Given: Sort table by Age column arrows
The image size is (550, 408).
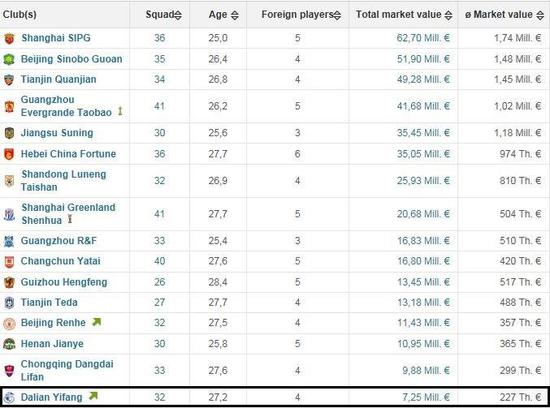Looking at the screenshot, I should pyautogui.click(x=235, y=15).
